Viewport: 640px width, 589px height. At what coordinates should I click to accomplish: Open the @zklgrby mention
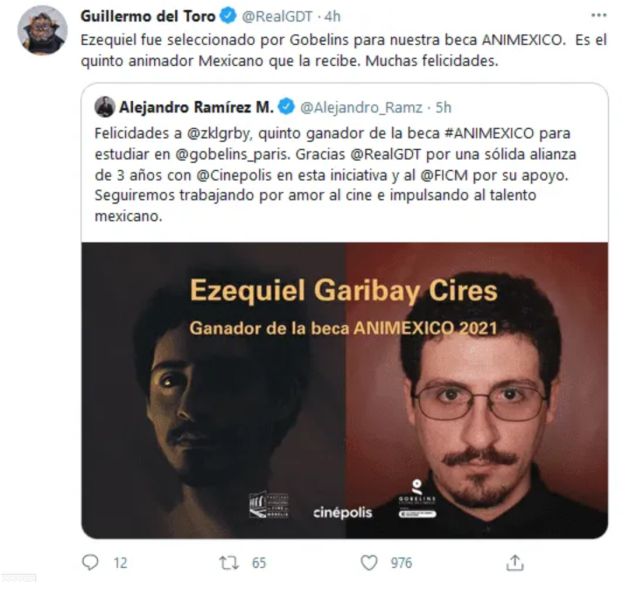[x=217, y=133]
